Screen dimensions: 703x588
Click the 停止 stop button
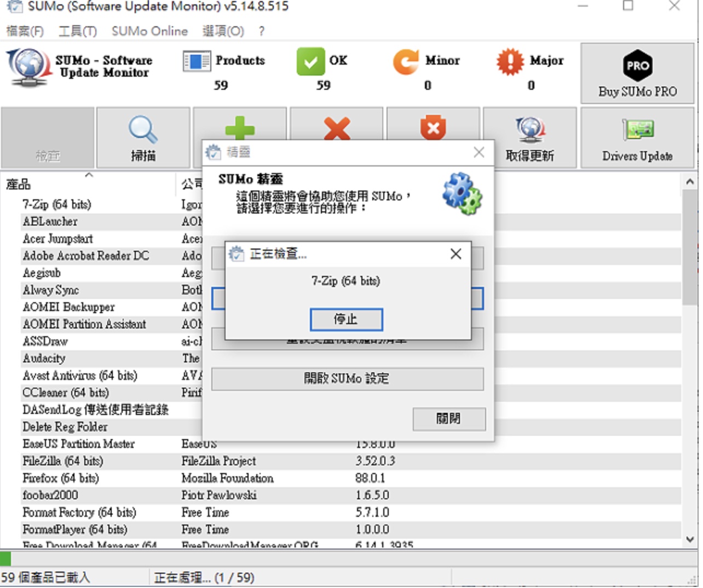tap(346, 319)
